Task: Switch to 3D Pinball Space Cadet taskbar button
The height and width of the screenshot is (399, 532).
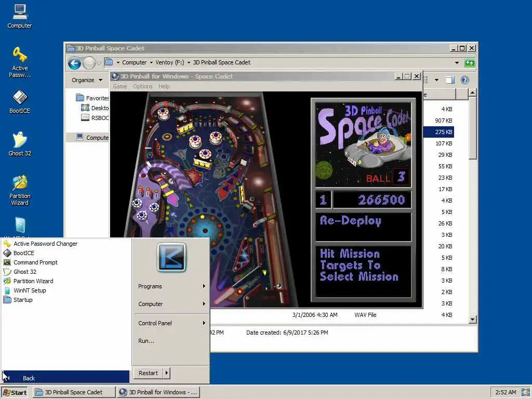Action: pyautogui.click(x=74, y=392)
